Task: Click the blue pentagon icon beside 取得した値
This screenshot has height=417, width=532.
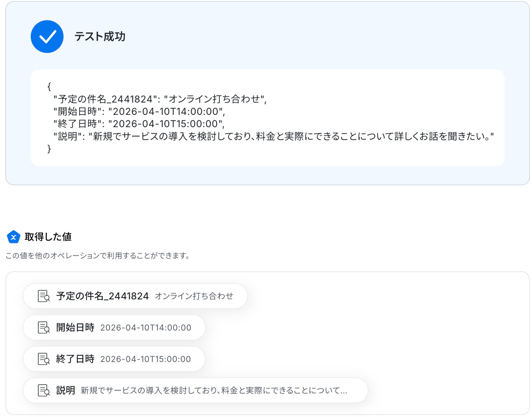Action: coord(14,237)
